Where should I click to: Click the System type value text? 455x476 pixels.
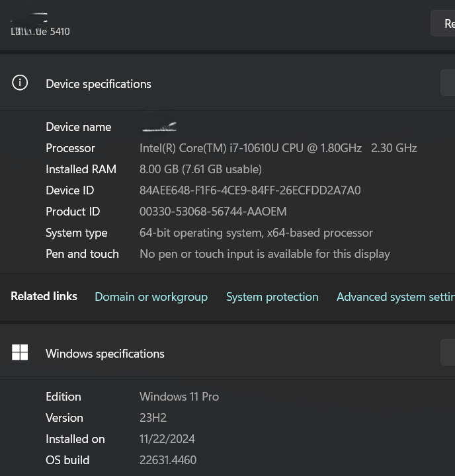256,233
